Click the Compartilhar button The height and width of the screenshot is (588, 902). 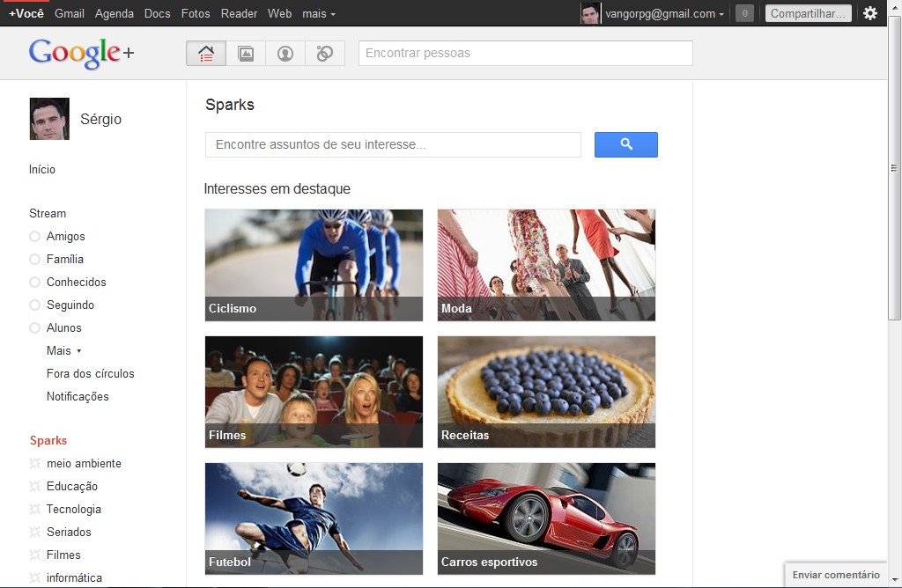[808, 13]
